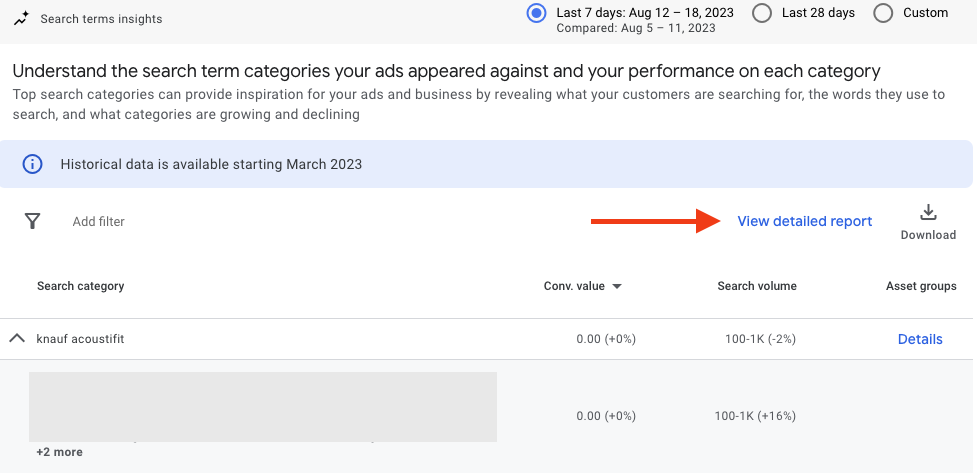Click the Asset groups column header
The height and width of the screenshot is (473, 977).
pyautogui.click(x=921, y=286)
